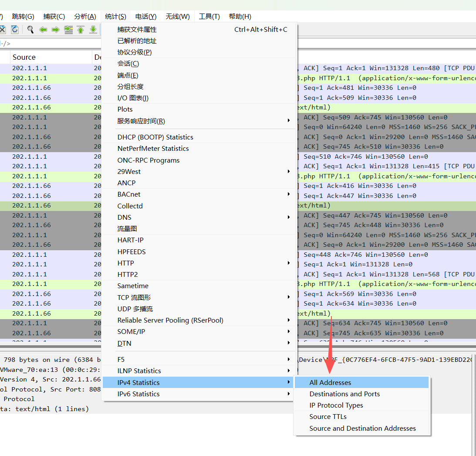Select ONC-RPC Programs
Viewport: 476px width, 456px height.
tap(199, 160)
